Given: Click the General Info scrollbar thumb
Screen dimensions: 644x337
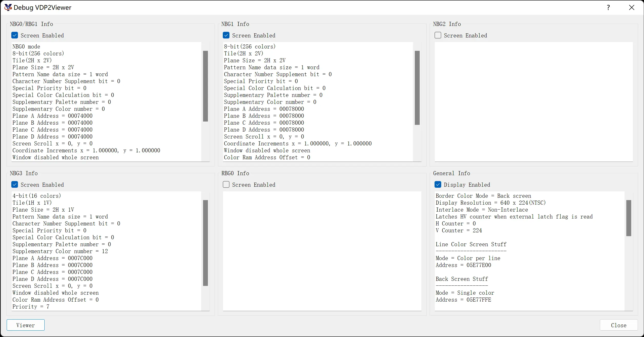Looking at the screenshot, I should 629,218.
